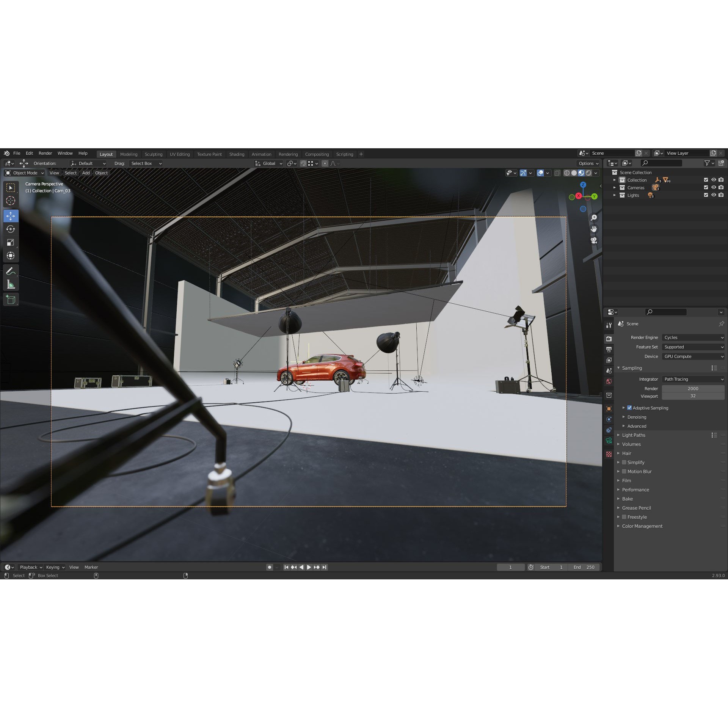Open the Integrator dropdown showing Path Tracing
This screenshot has height=728, width=728.
pos(693,379)
